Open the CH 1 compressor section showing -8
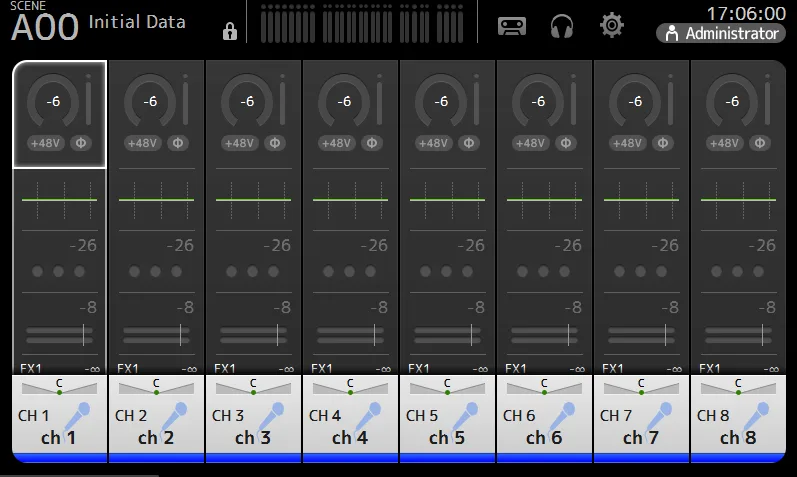Screen dimensions: 797x477 pyautogui.click(x=59, y=323)
